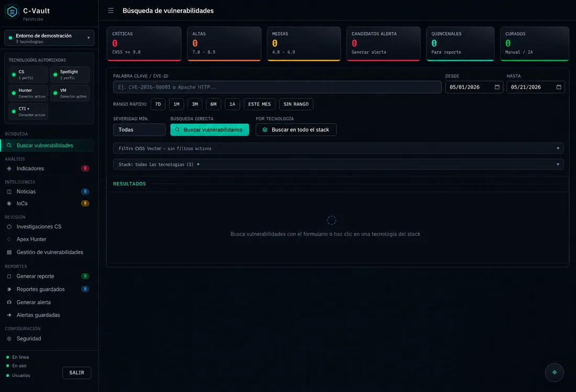Choose the 3M quick range
576x392 pixels.
195,104
